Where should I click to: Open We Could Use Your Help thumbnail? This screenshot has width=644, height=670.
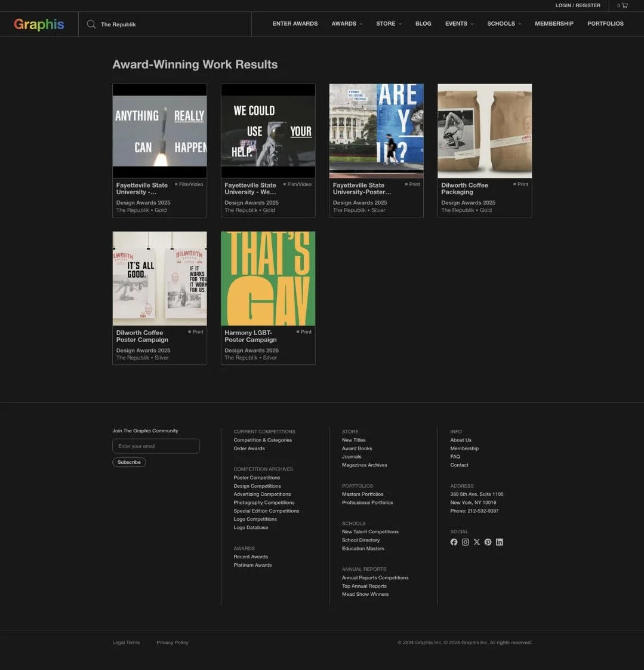[268, 131]
